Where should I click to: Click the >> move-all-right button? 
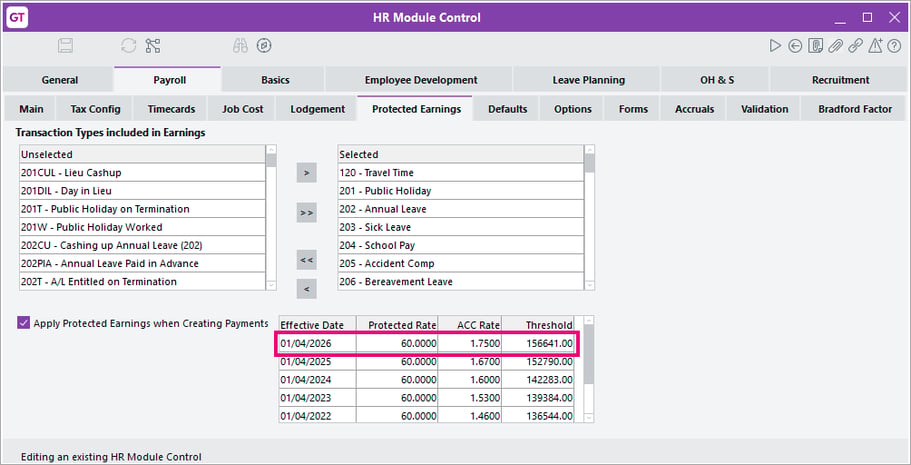307,213
